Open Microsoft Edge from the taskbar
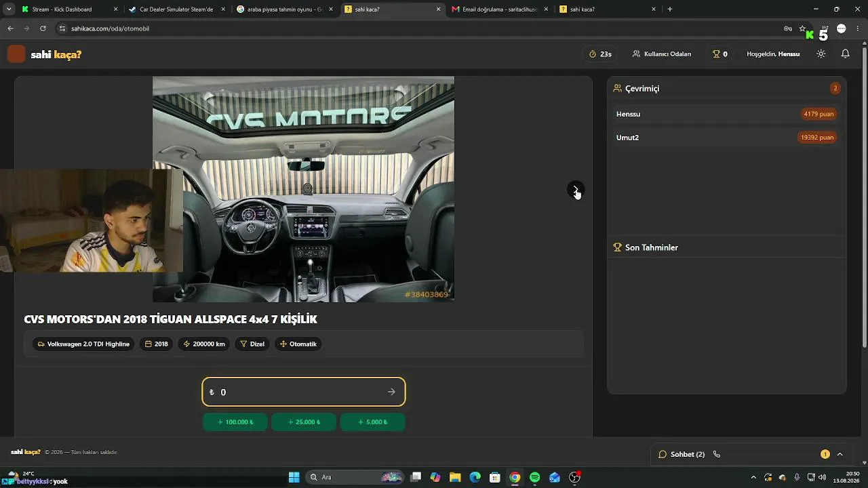 [x=475, y=477]
